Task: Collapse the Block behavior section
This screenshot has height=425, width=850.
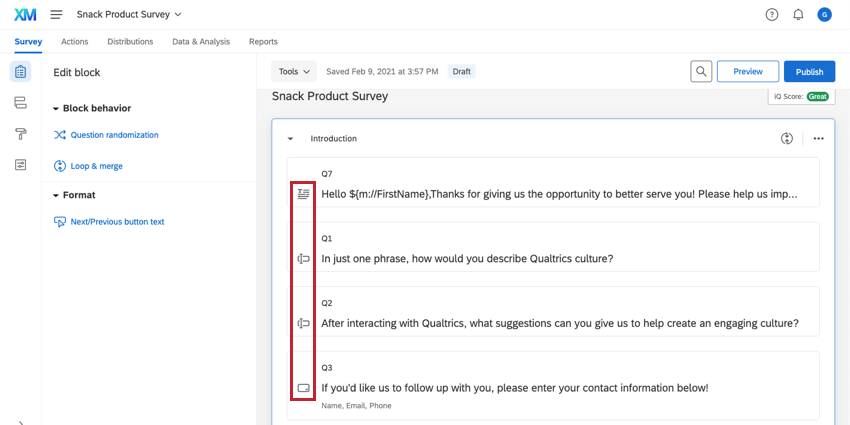Action: coord(57,108)
